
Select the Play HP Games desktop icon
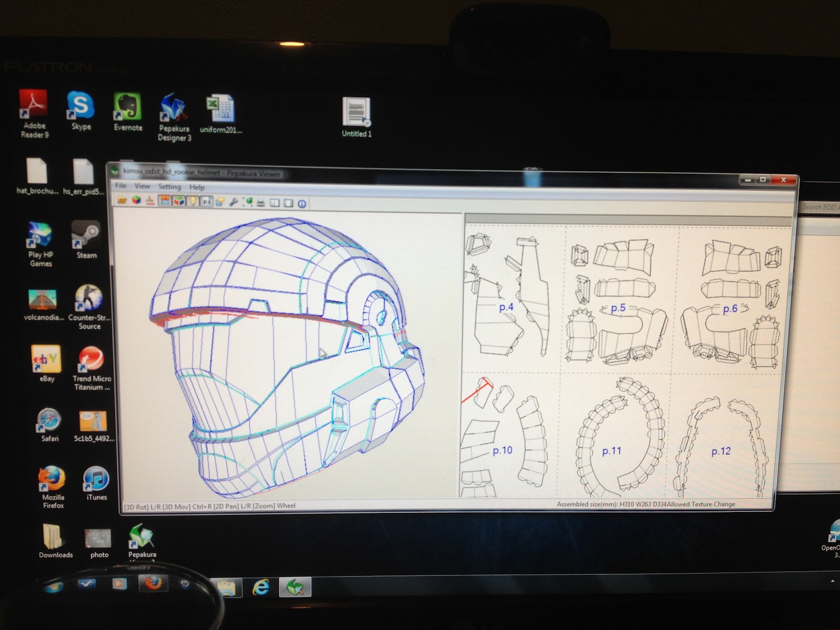[40, 244]
